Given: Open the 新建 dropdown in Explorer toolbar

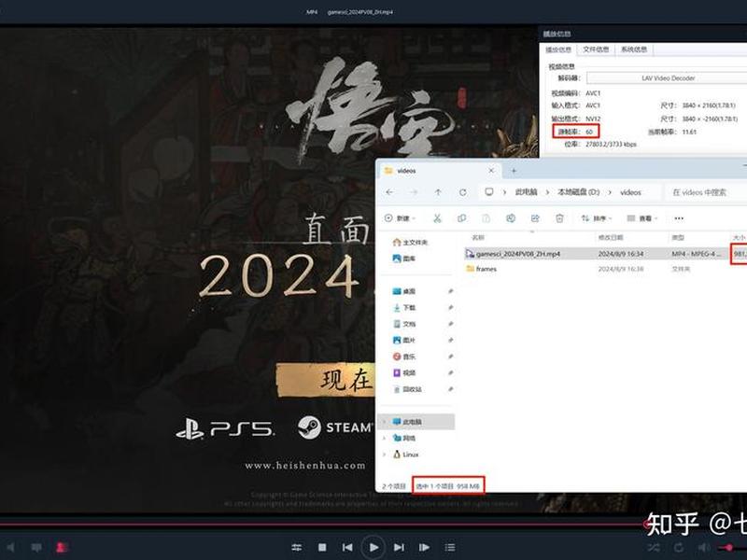Looking at the screenshot, I should [401, 218].
